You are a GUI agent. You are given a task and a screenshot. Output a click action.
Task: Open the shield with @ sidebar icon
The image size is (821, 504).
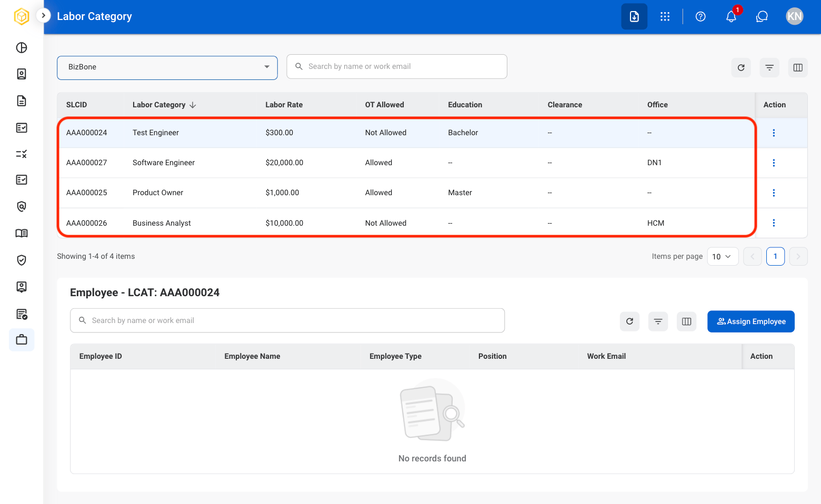[22, 207]
